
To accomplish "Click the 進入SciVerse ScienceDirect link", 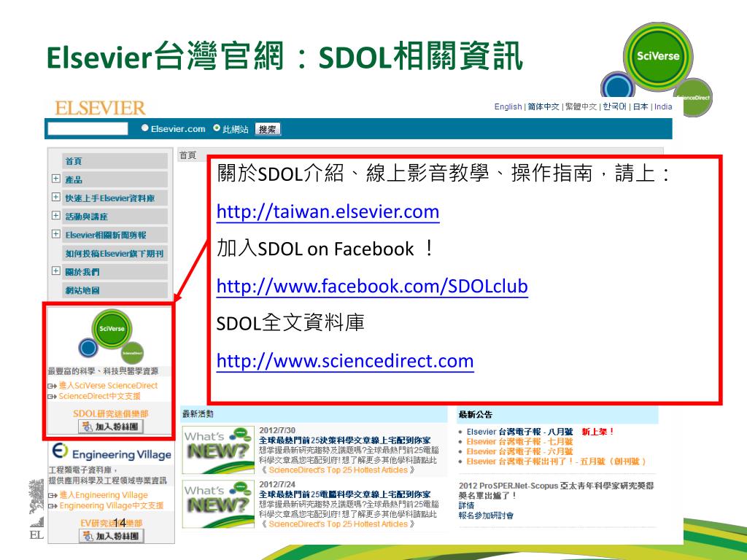I will pos(108,386).
